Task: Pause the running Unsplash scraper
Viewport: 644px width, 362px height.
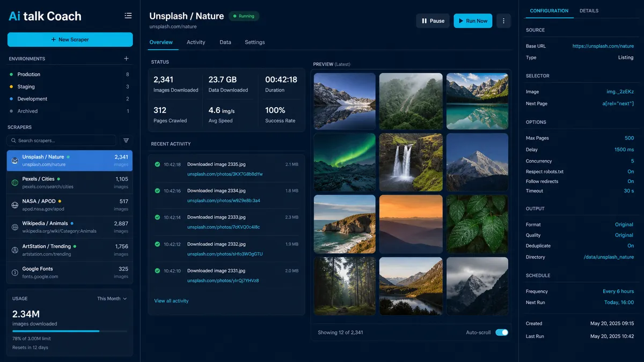Action: pyautogui.click(x=433, y=21)
